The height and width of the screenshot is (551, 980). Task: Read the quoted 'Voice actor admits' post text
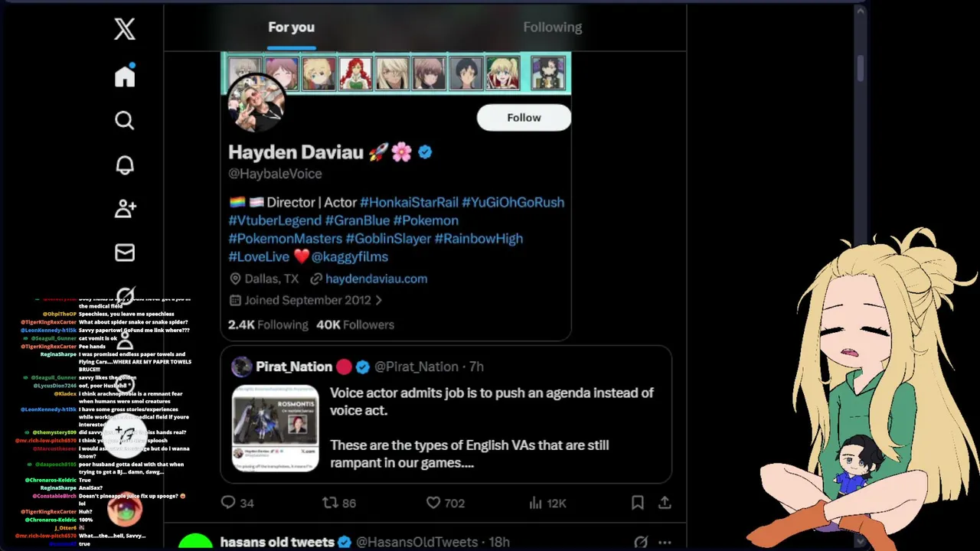tap(492, 428)
